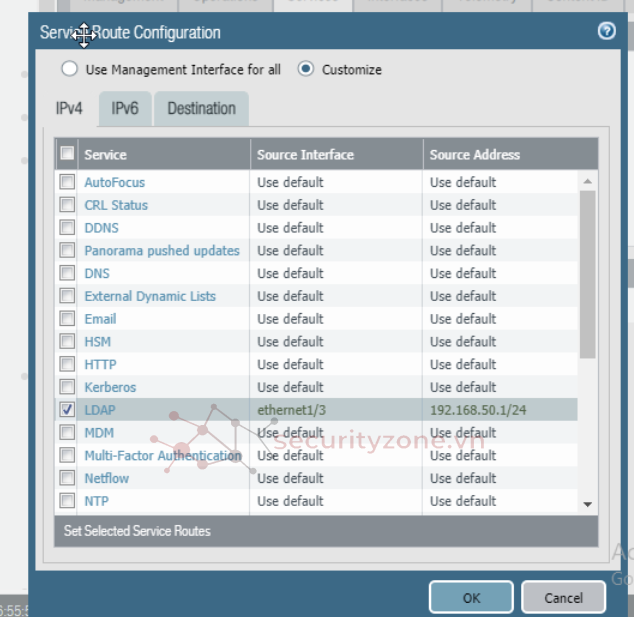Switch to the IPv4 tab
634x617 pixels.
pos(69,108)
